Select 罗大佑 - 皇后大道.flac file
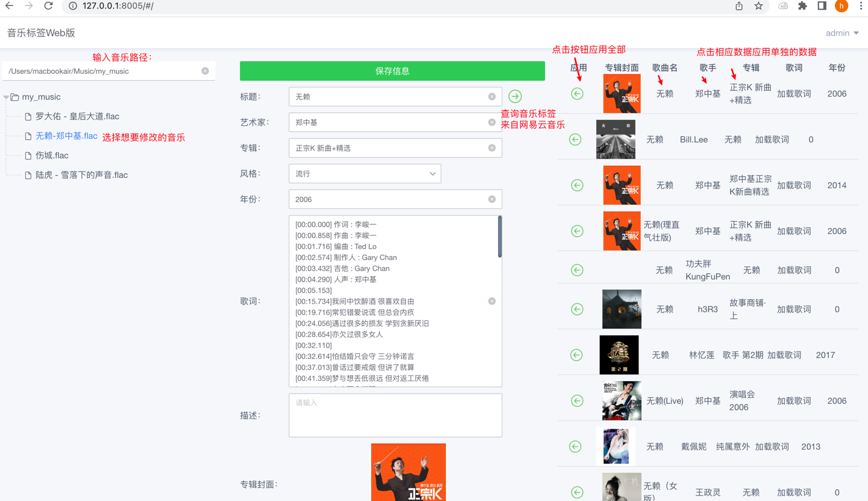Viewport: 868px width, 501px height. (77, 116)
